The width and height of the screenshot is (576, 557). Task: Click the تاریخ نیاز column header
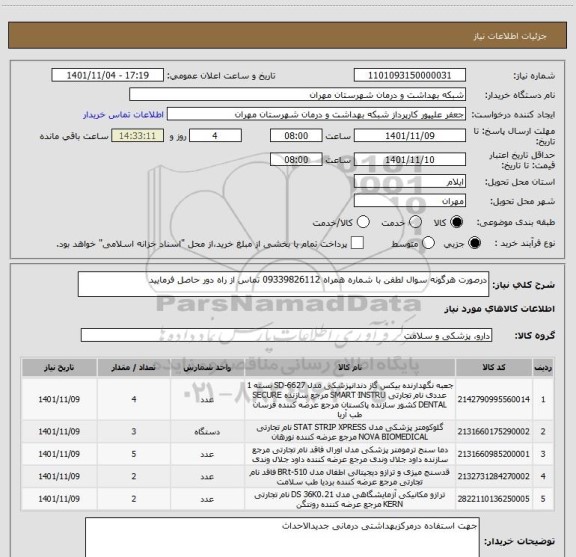click(59, 367)
